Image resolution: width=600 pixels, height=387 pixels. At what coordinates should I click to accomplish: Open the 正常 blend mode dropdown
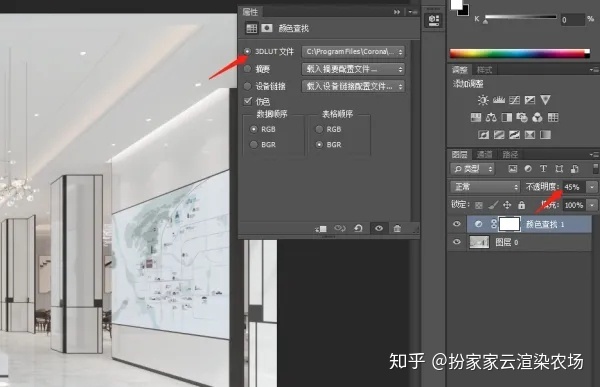click(485, 187)
